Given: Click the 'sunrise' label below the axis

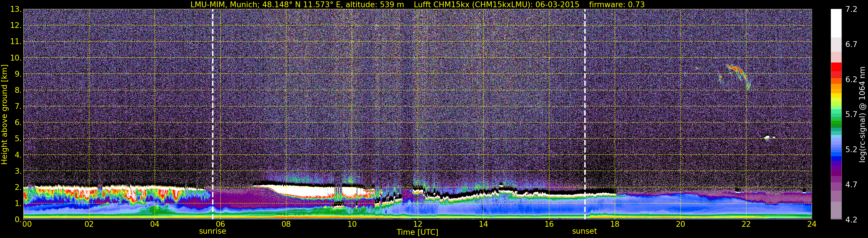Looking at the screenshot, I should [213, 231].
